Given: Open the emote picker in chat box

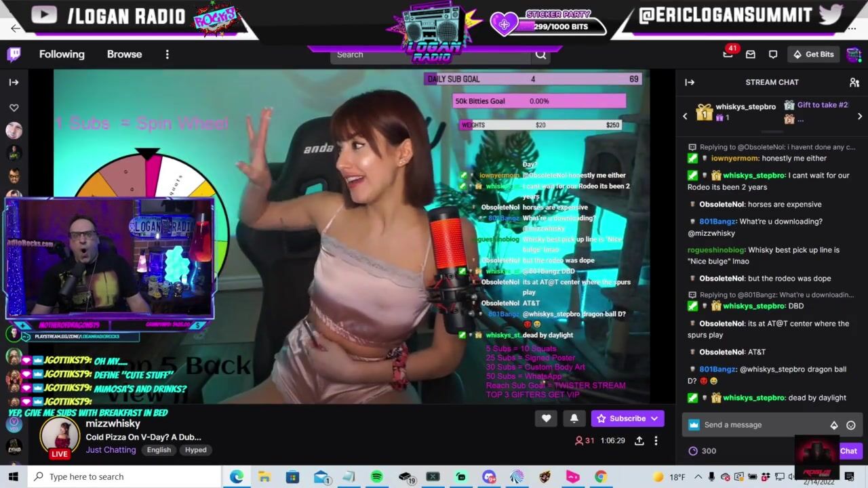Looking at the screenshot, I should (851, 425).
